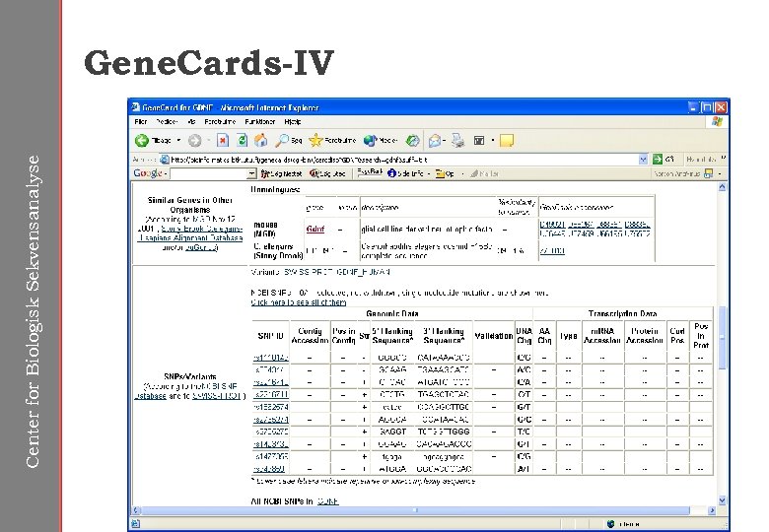The width and height of the screenshot is (769, 532).
Task: Click the Windows flag logo in menu bar
Action: click(x=717, y=121)
